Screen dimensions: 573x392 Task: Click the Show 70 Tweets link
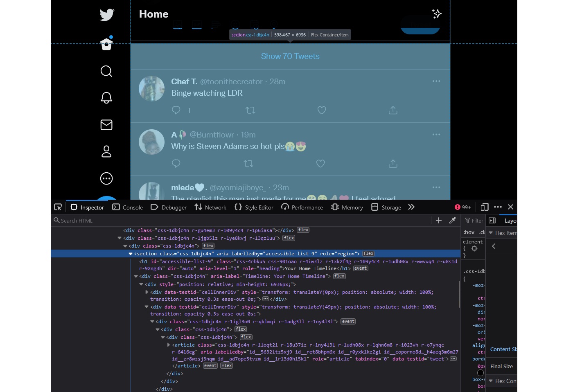tap(290, 56)
